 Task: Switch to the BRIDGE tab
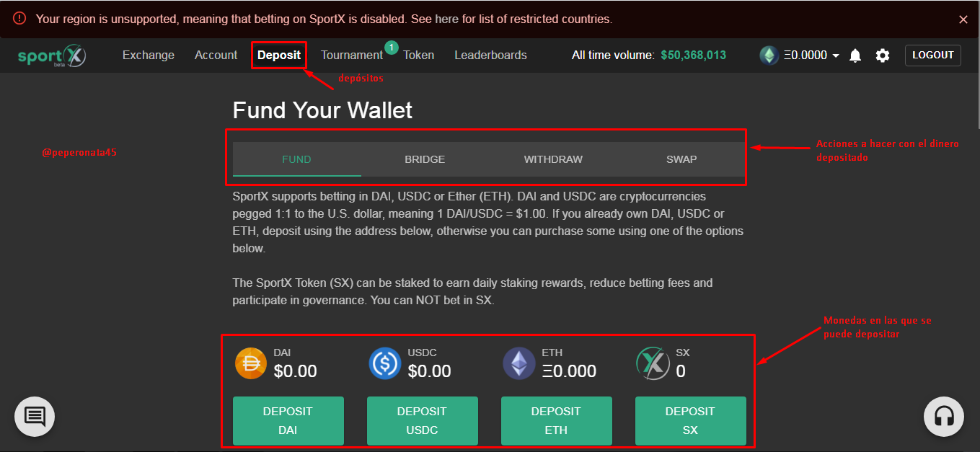point(425,159)
